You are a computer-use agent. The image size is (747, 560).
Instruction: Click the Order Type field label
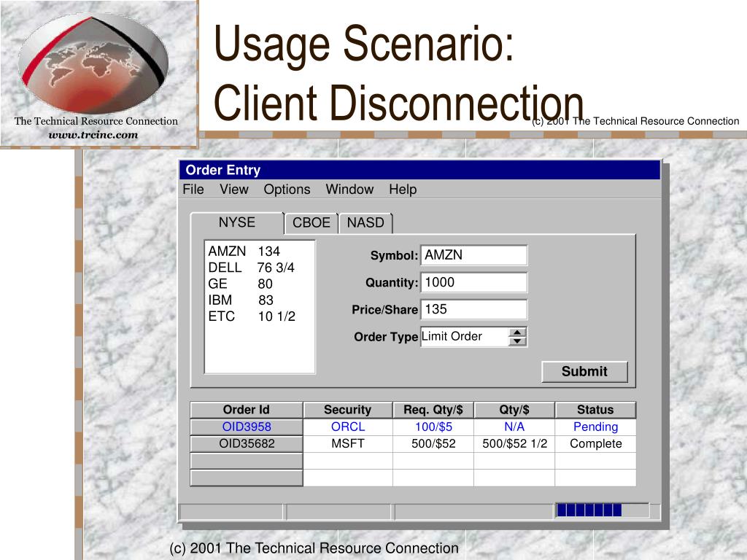click(386, 337)
